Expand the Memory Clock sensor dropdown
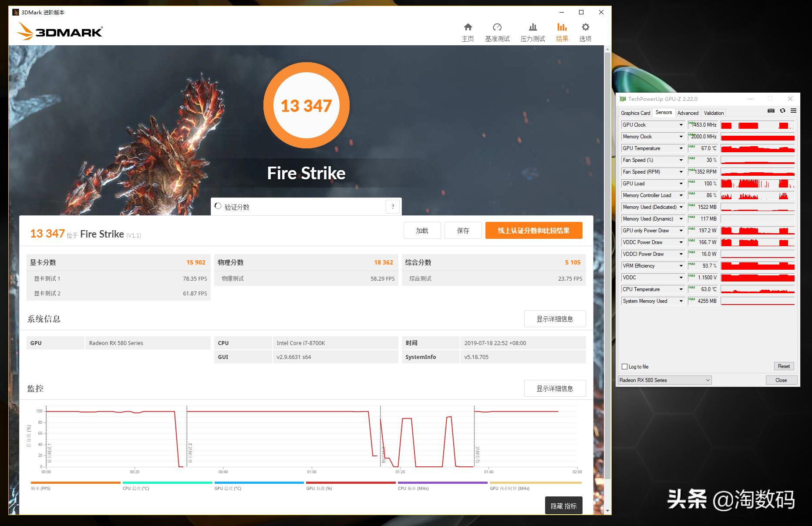This screenshot has width=812, height=526. point(680,136)
